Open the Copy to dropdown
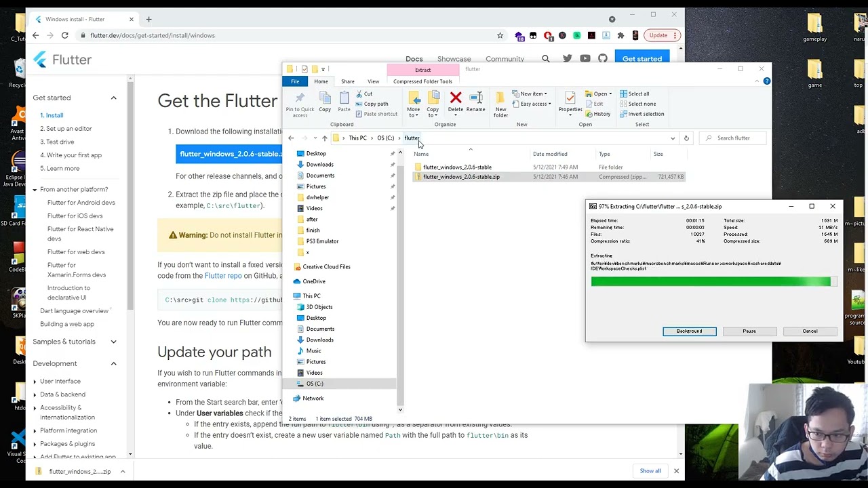Viewport: 868px width, 488px height. [x=433, y=112]
